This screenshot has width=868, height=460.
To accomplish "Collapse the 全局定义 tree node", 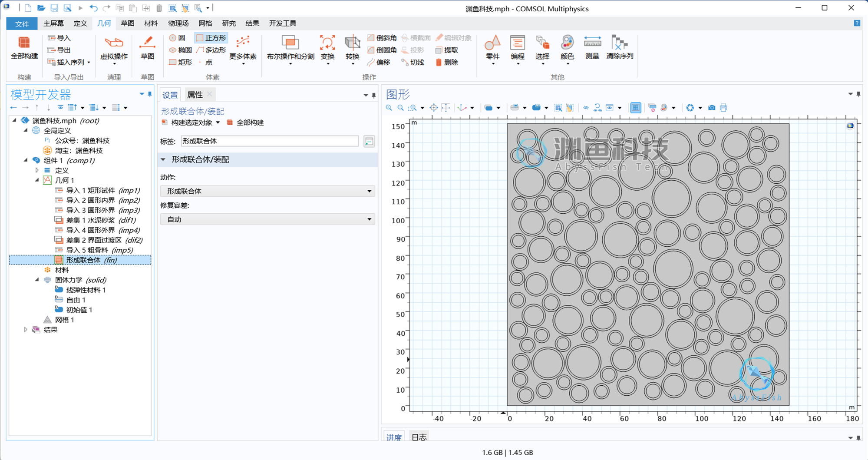I will pyautogui.click(x=26, y=130).
